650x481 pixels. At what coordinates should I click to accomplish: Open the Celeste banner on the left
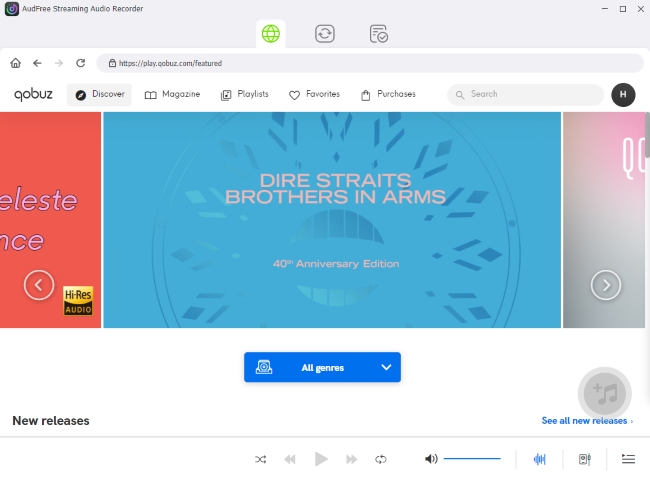pos(50,220)
